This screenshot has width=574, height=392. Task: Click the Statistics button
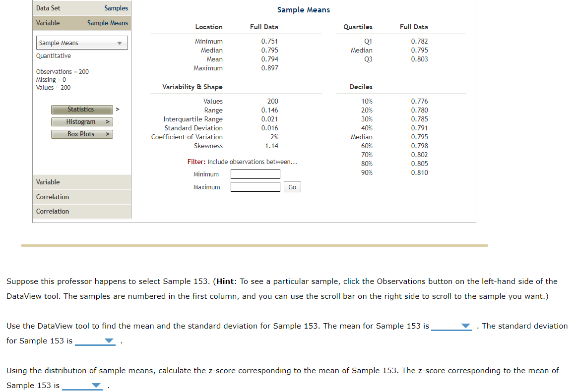pyautogui.click(x=82, y=109)
